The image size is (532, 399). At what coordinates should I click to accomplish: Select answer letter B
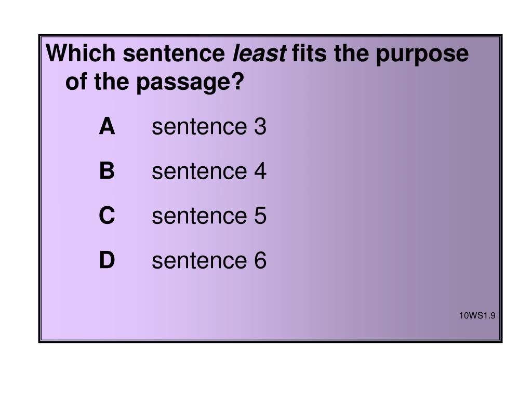[107, 170]
